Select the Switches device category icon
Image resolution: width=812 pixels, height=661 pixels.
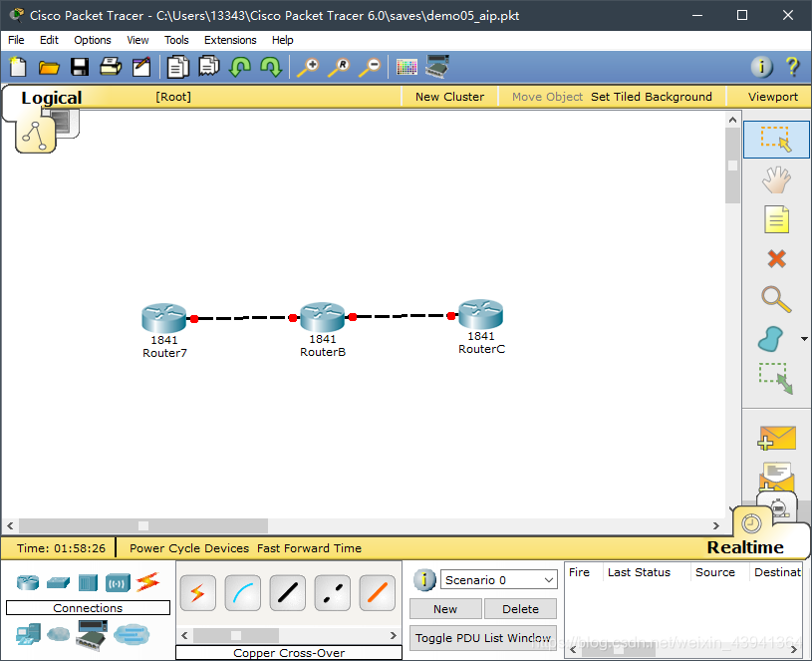pos(58,583)
